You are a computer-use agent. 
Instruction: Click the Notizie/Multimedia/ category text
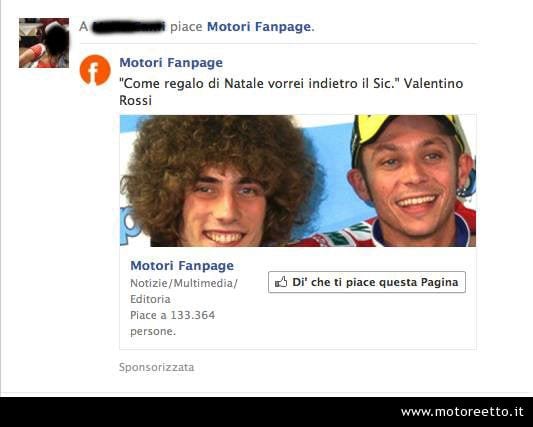click(184, 283)
